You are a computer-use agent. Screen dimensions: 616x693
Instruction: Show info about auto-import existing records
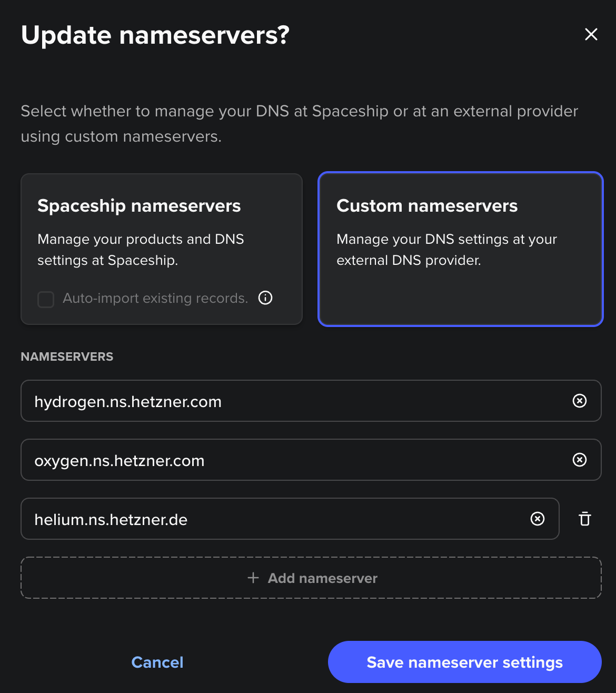click(265, 298)
